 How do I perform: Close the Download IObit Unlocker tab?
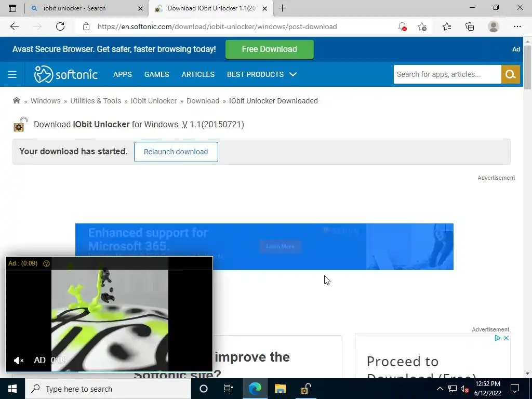pos(265,8)
